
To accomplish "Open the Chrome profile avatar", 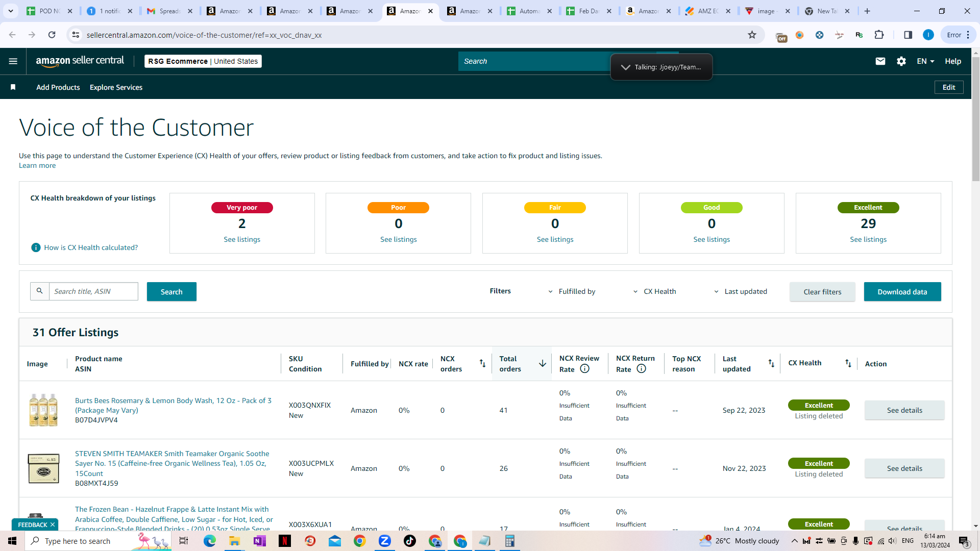I will (x=928, y=35).
